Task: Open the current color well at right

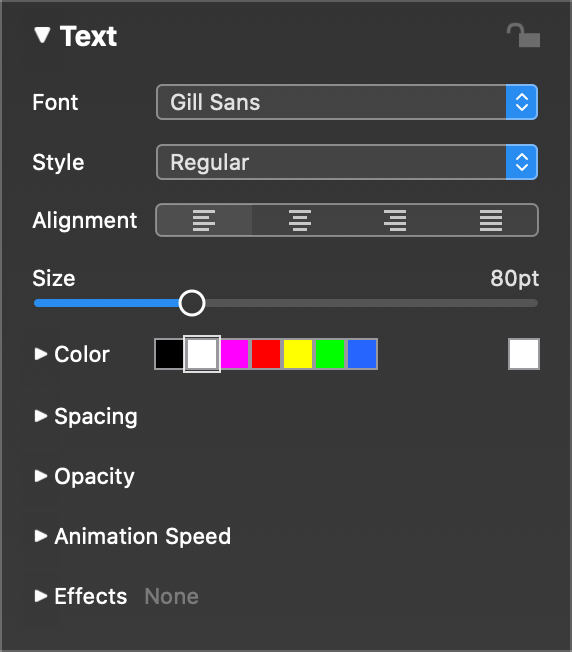Action: [x=524, y=354]
